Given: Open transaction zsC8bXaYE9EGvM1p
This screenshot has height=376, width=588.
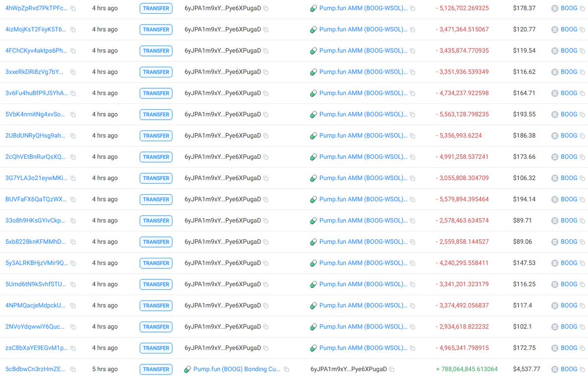Looking at the screenshot, I should (37, 348).
